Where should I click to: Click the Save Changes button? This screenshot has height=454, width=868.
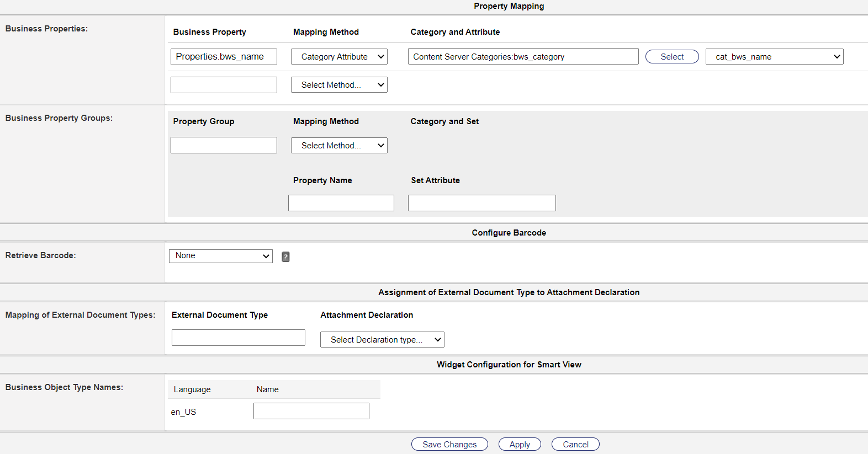449,445
